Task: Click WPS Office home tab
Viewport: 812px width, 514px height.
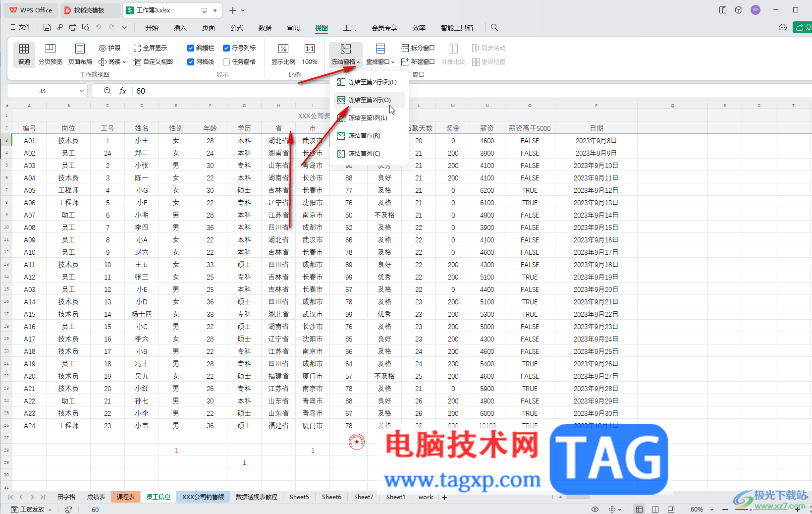Action: tap(31, 10)
